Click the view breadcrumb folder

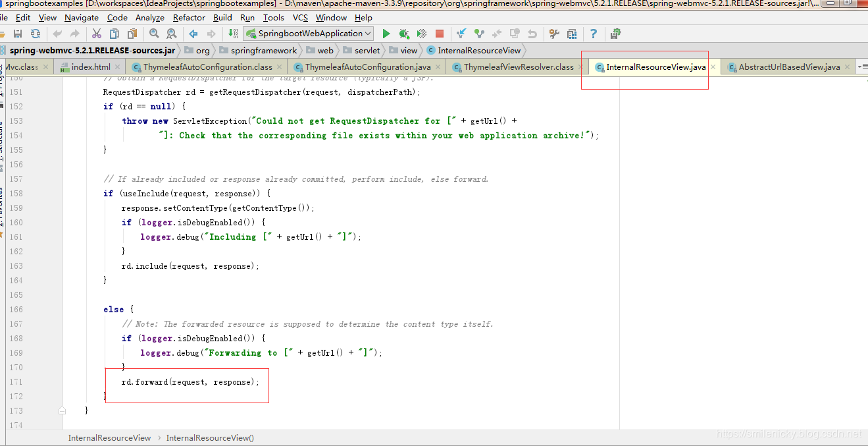click(x=403, y=50)
